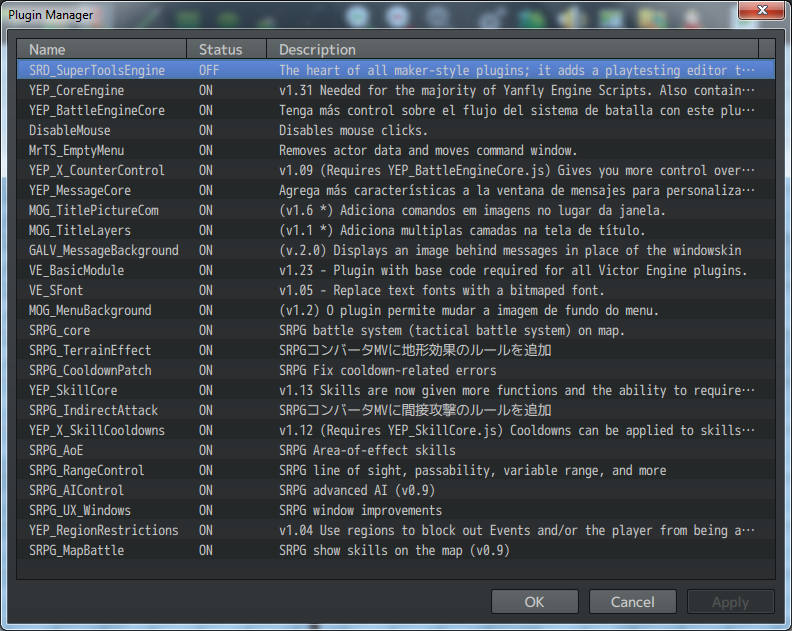Click ON status of VE_SFont
The width and height of the screenshot is (792, 631).
[x=206, y=290]
